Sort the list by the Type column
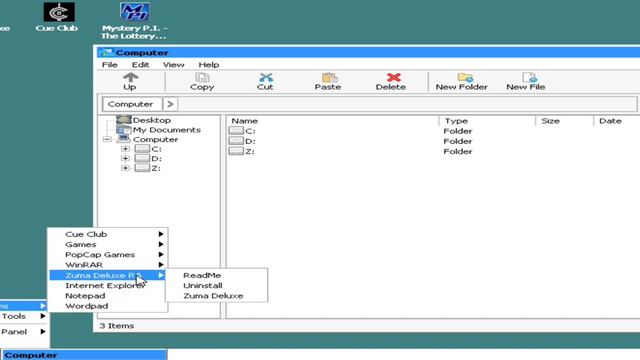The image size is (640, 360). click(487, 121)
